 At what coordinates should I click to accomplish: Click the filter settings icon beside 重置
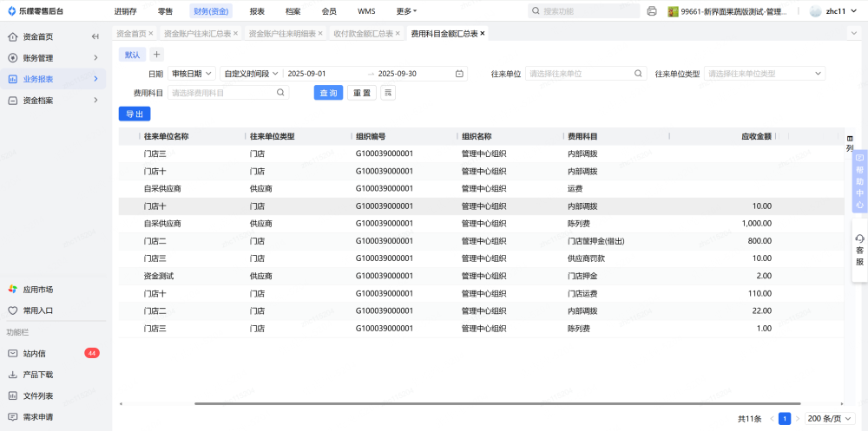pos(388,93)
